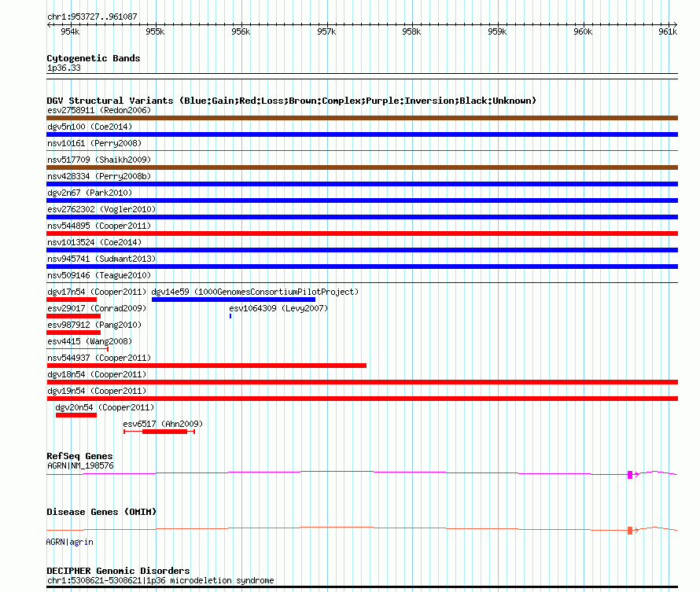The image size is (700, 592).
Task: Click the chr1:953727..961087 coordinate label
Action: [x=92, y=17]
